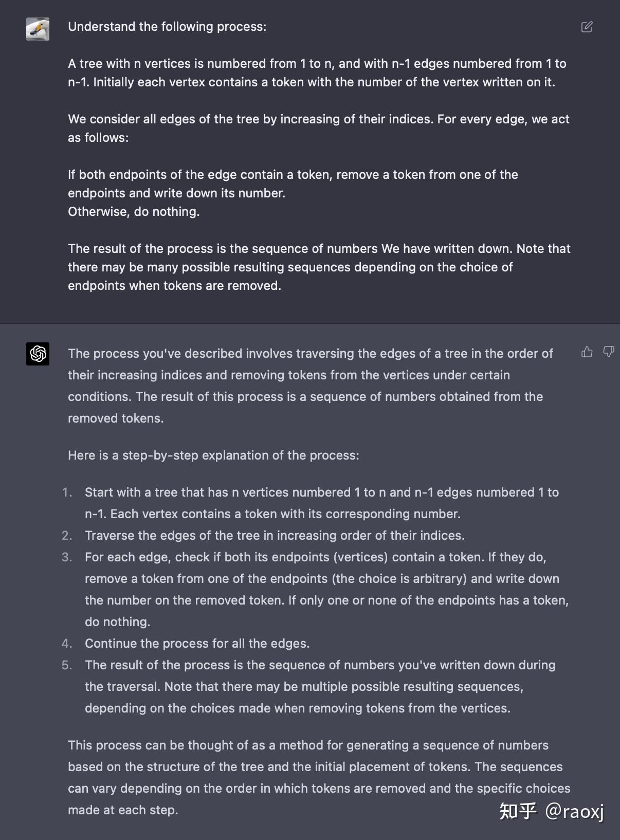Click the reply paragraph starting "The process you've described"
This screenshot has width=620, height=840.
310,386
